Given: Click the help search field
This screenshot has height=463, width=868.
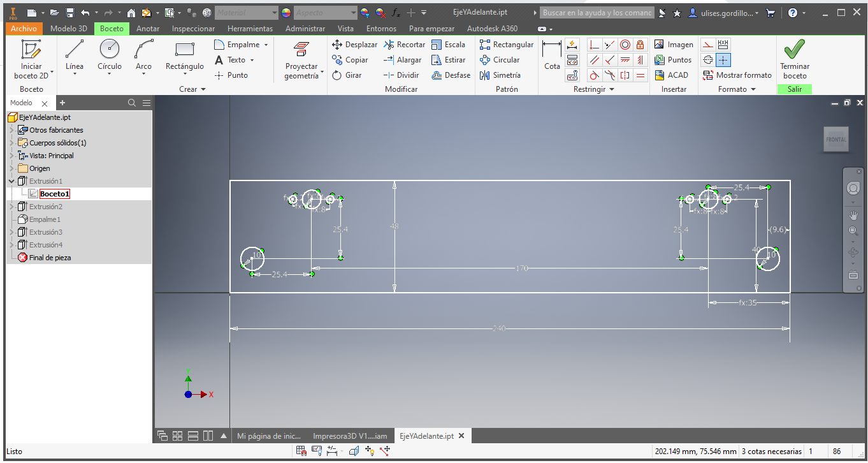Looking at the screenshot, I should coord(597,13).
